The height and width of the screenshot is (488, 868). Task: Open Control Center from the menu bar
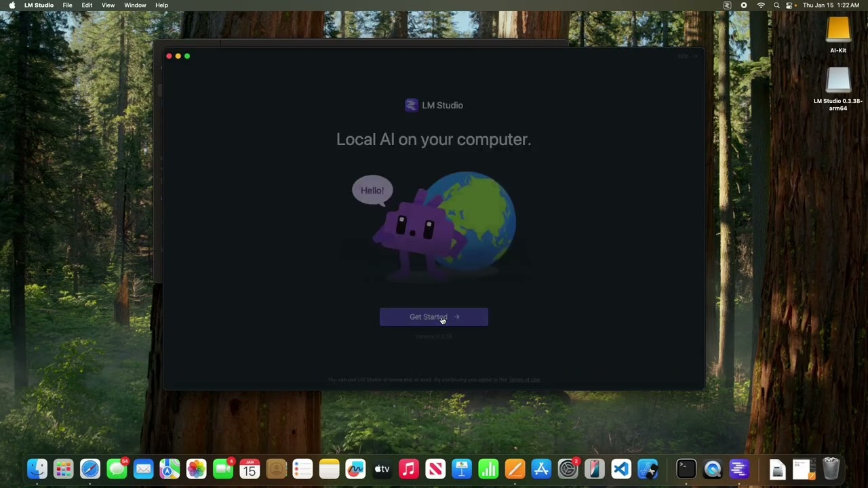point(789,5)
